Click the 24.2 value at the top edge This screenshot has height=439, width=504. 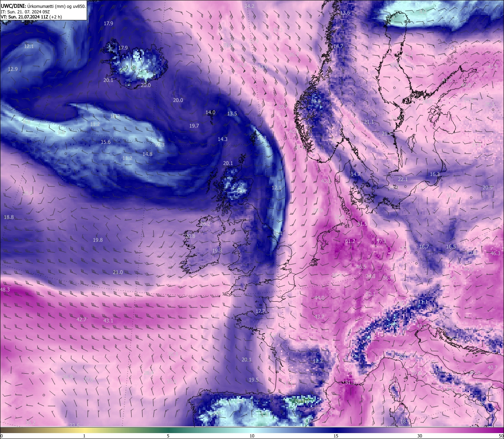point(250,6)
